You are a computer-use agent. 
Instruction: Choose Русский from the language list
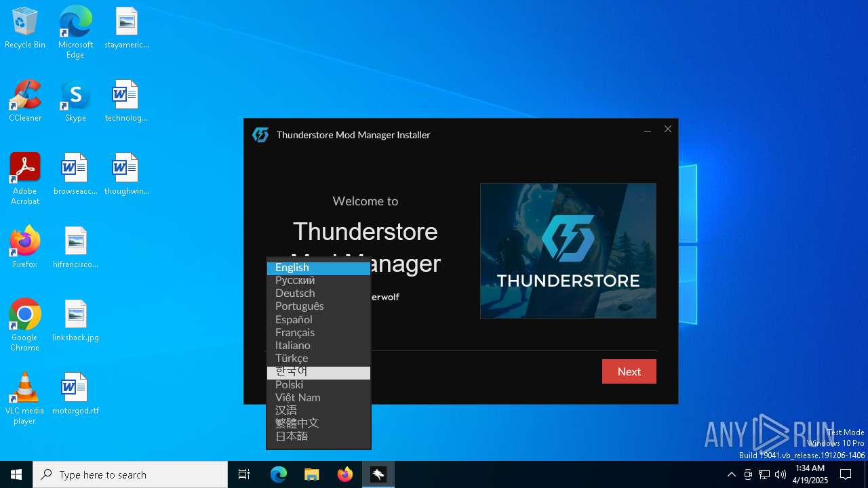click(319, 281)
